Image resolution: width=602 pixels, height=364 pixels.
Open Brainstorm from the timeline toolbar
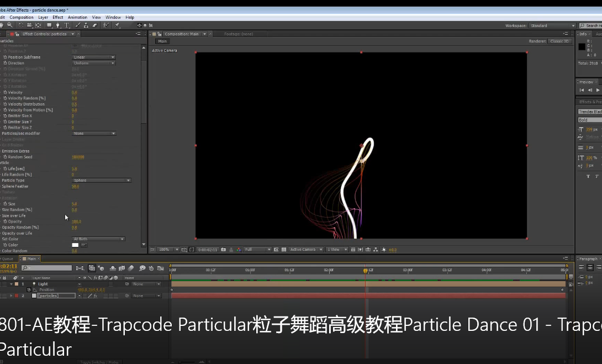(142, 268)
